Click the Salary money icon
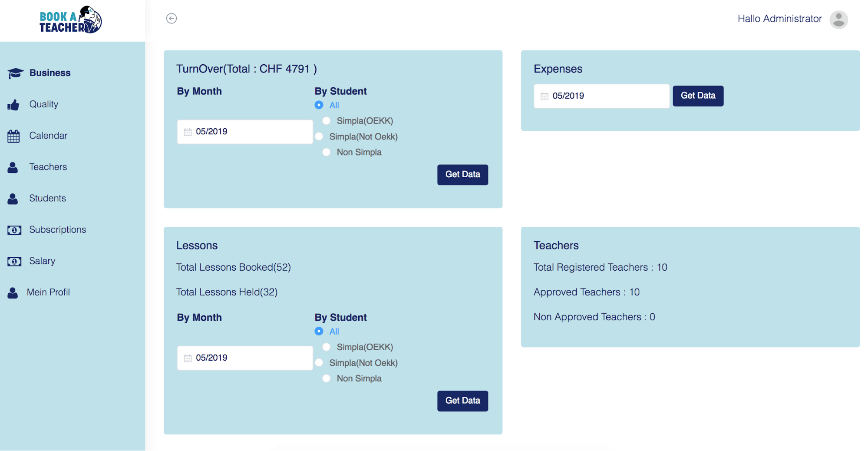 [x=13, y=261]
